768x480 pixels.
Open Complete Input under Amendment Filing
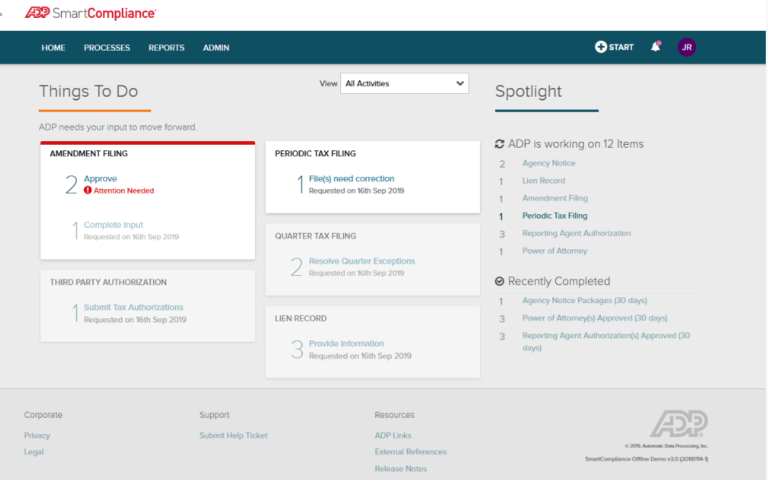(113, 225)
